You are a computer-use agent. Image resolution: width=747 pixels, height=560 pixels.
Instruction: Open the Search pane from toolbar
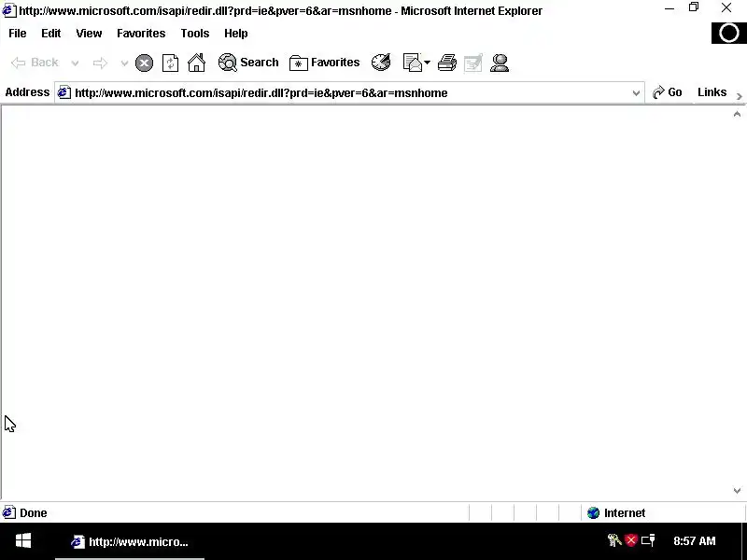[248, 63]
